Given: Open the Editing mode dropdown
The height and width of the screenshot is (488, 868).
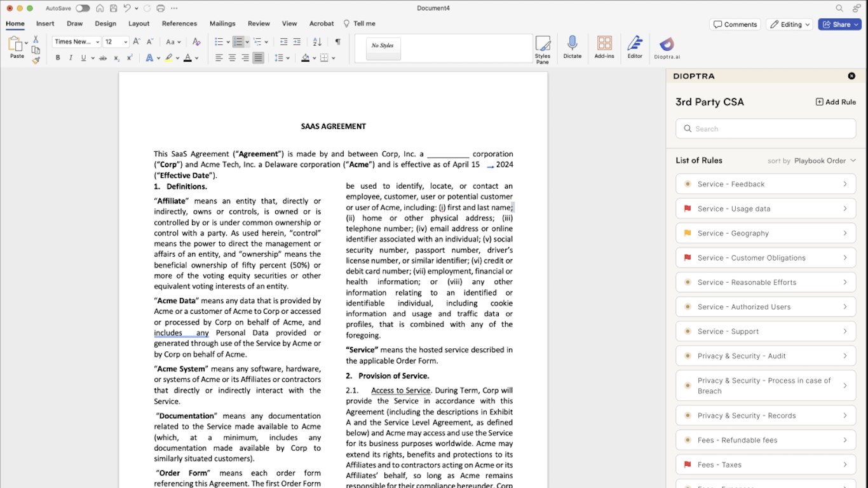Looking at the screenshot, I should click(x=790, y=24).
